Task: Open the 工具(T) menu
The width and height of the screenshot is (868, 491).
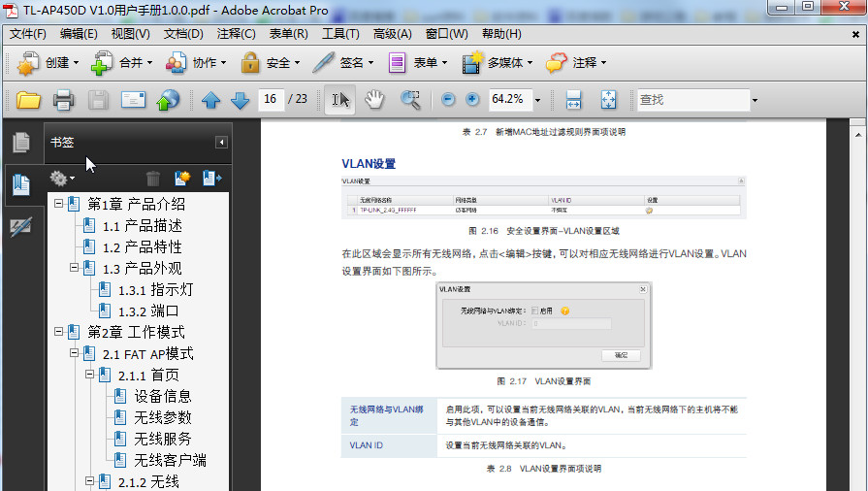Action: point(340,34)
